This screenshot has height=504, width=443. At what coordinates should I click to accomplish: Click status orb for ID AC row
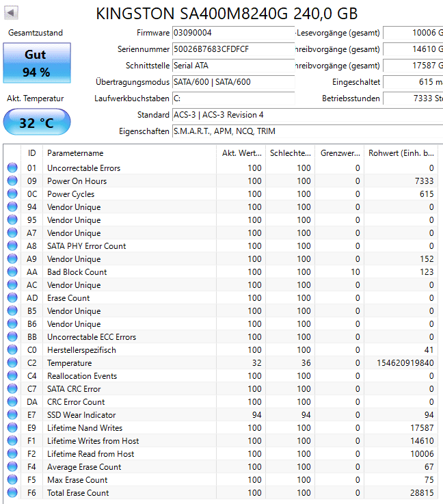point(12,284)
